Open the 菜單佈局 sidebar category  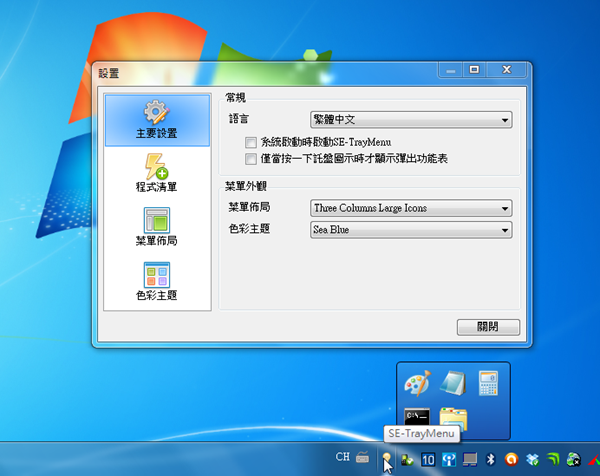(157, 227)
